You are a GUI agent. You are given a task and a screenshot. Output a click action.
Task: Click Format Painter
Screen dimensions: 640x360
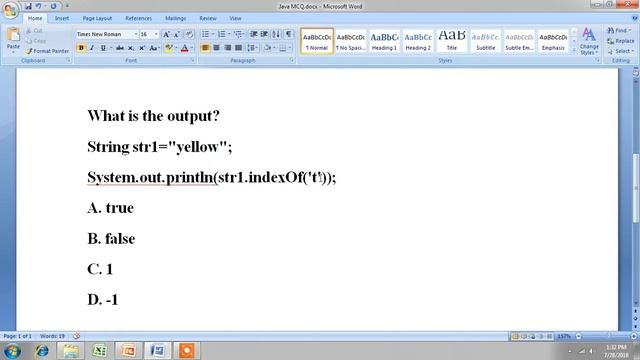pos(47,51)
